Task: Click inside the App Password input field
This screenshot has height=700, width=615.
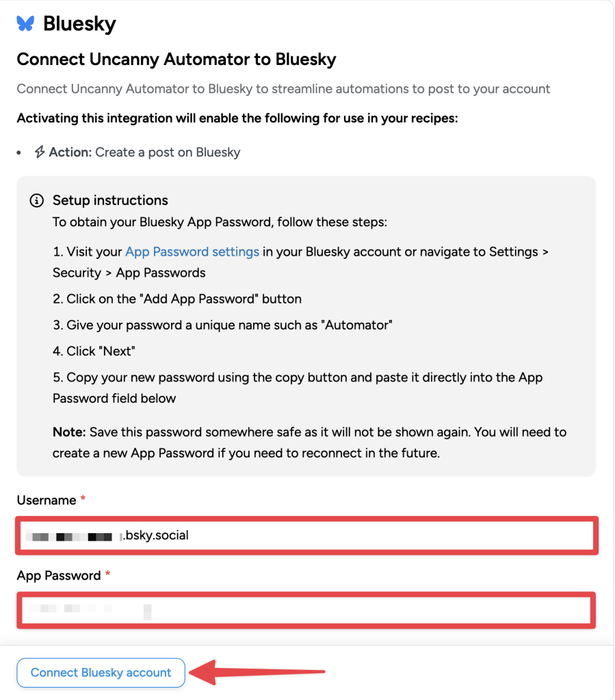Action: tap(308, 610)
